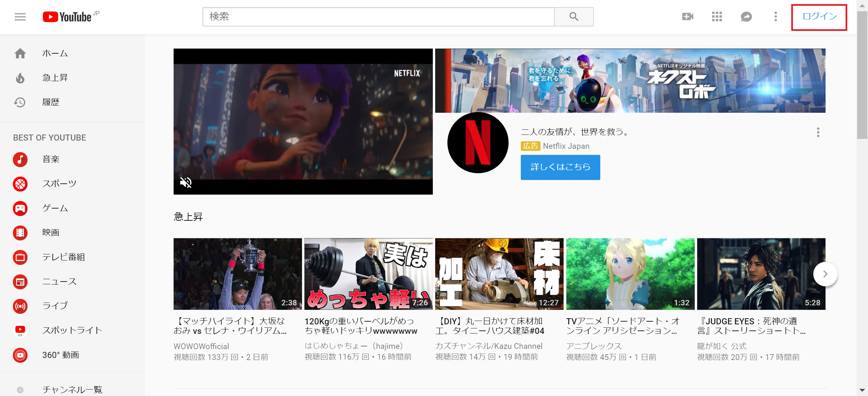The width and height of the screenshot is (868, 396).
Task: Open 履歴 history in the sidebar
Action: (50, 102)
